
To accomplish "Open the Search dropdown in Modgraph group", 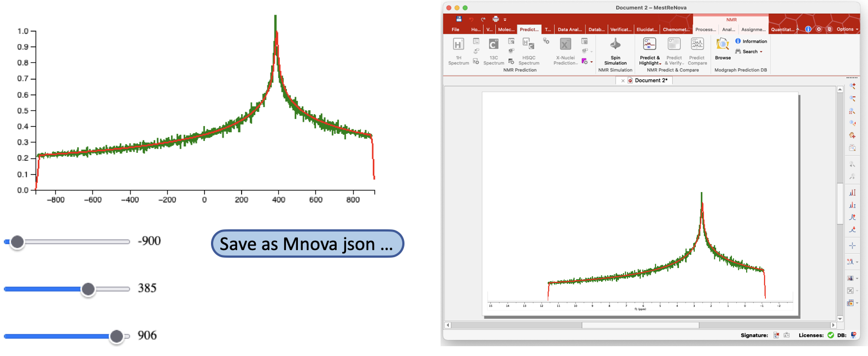I will (x=749, y=51).
